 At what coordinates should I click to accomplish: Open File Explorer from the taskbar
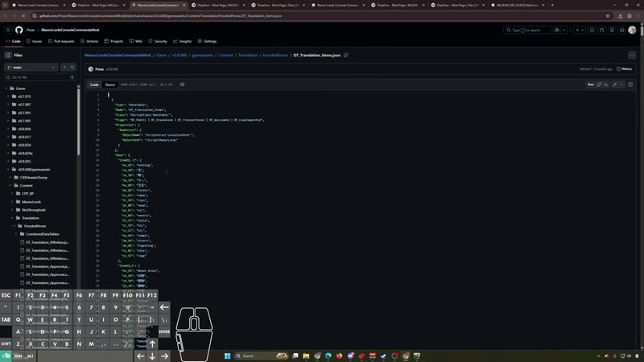click(x=306, y=356)
